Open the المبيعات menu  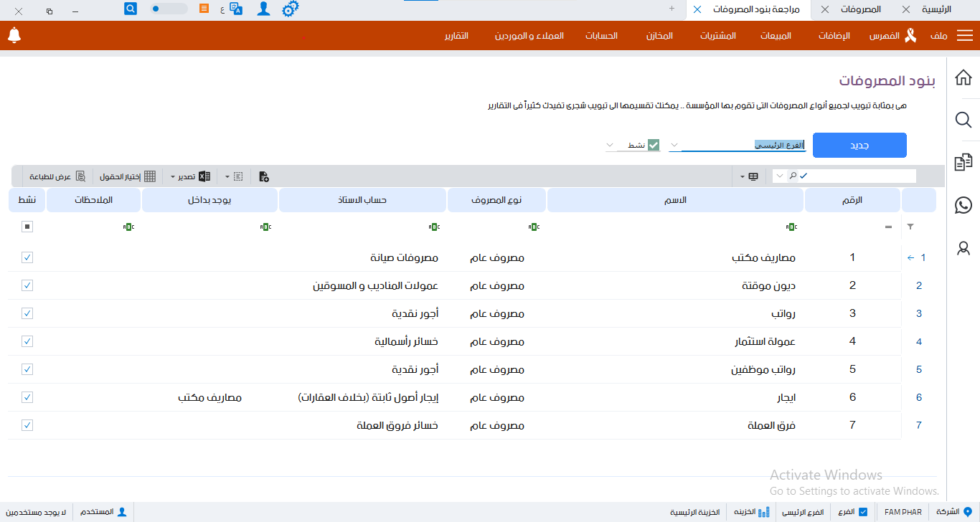tap(776, 36)
